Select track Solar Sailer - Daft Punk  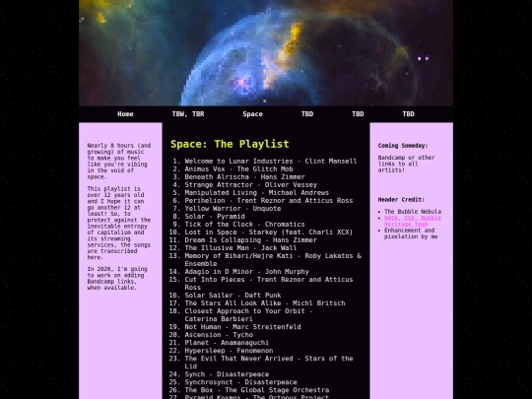pyautogui.click(x=233, y=296)
